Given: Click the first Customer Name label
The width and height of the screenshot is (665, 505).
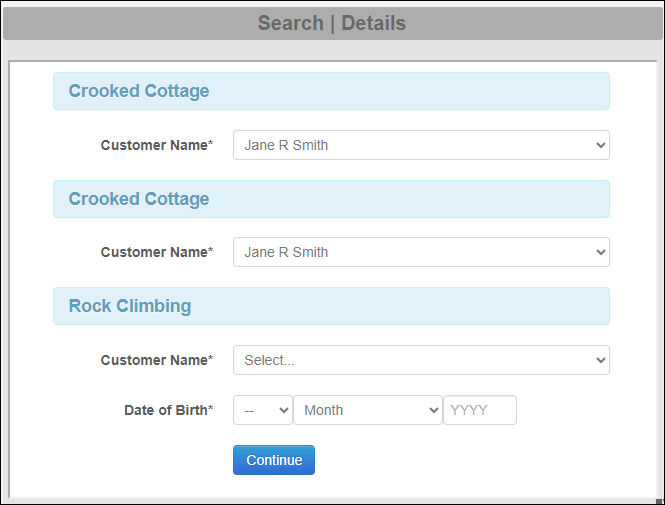Looking at the screenshot, I should (x=157, y=145).
